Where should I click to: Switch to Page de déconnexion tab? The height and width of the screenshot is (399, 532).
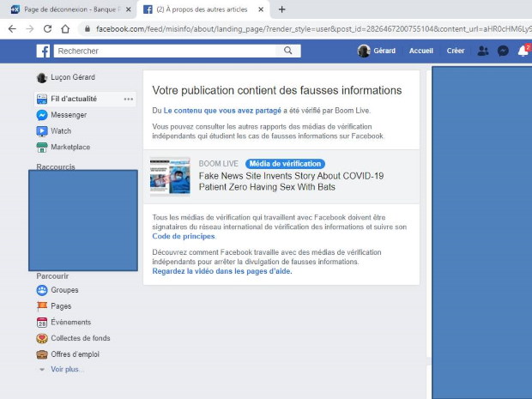[69, 9]
